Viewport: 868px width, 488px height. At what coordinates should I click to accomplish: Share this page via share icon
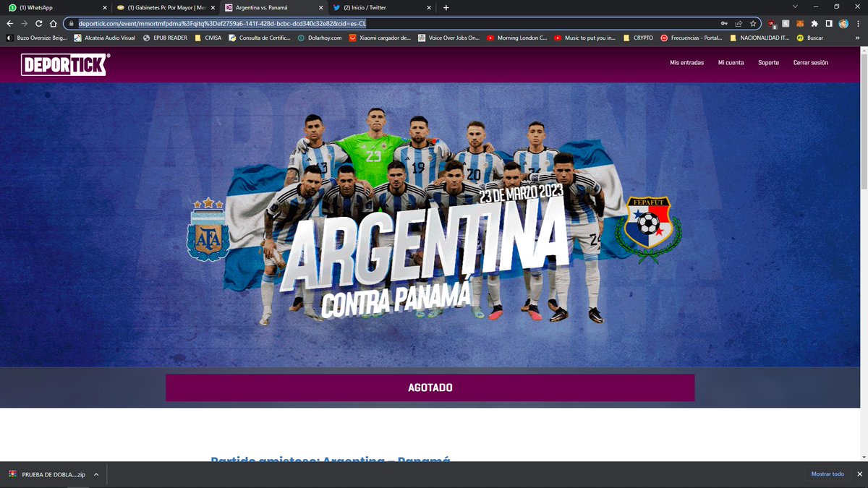[739, 23]
